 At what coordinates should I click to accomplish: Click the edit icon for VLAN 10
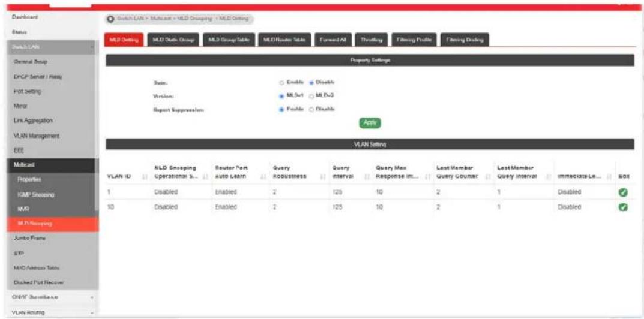pyautogui.click(x=622, y=207)
